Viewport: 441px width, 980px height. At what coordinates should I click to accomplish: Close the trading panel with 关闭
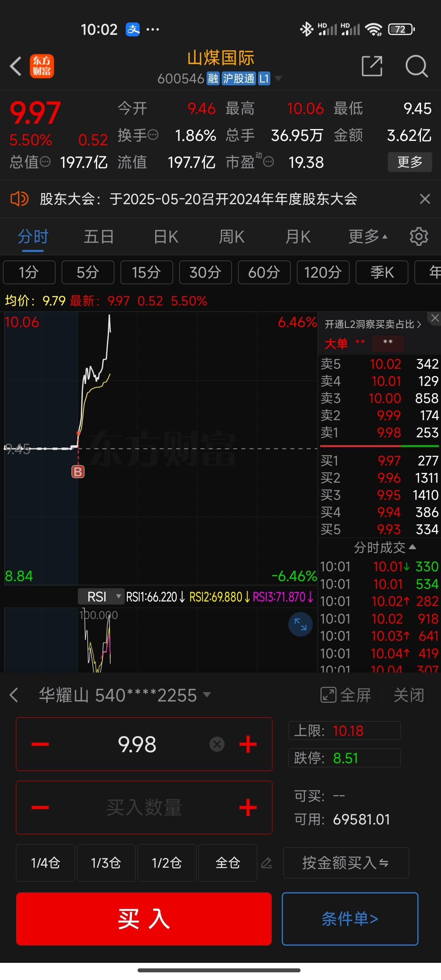[x=409, y=695]
